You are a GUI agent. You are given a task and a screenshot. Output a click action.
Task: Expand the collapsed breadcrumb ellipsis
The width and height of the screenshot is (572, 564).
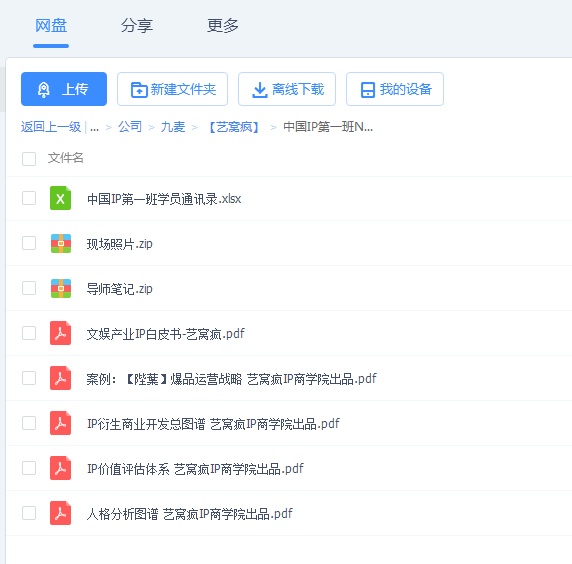94,128
